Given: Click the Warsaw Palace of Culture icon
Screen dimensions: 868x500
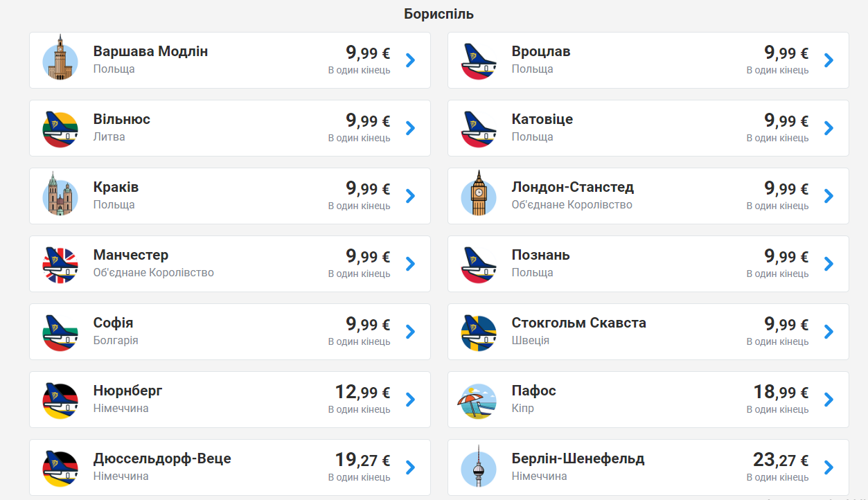Looking at the screenshot, I should point(60,58).
